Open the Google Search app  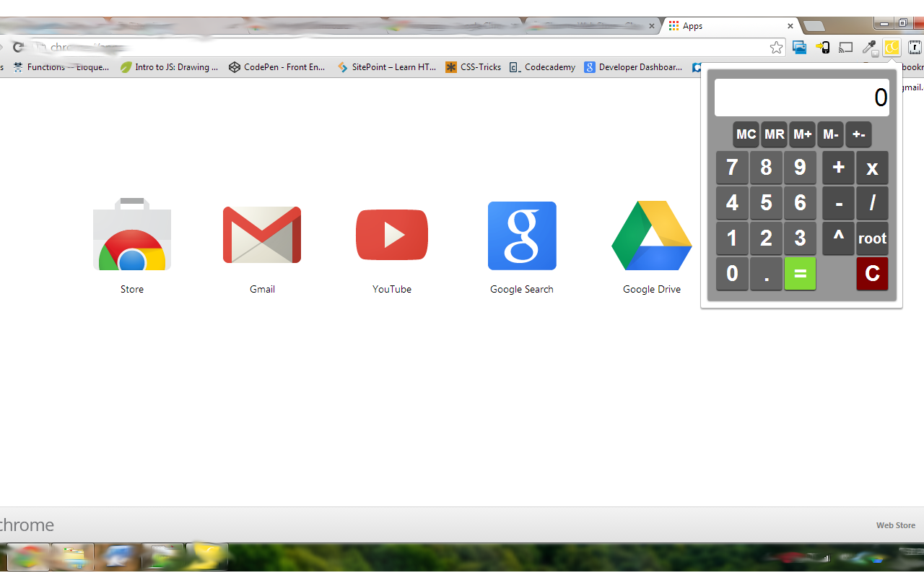coord(522,236)
